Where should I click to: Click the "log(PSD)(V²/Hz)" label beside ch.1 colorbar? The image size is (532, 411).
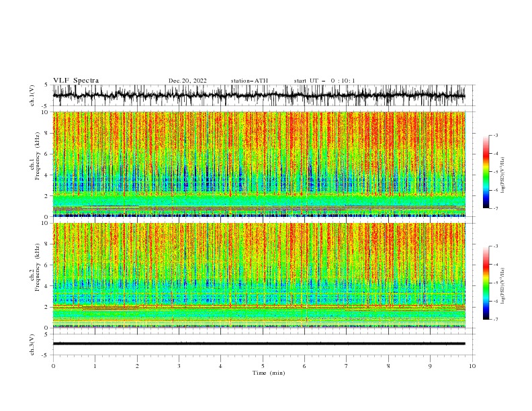502,175
